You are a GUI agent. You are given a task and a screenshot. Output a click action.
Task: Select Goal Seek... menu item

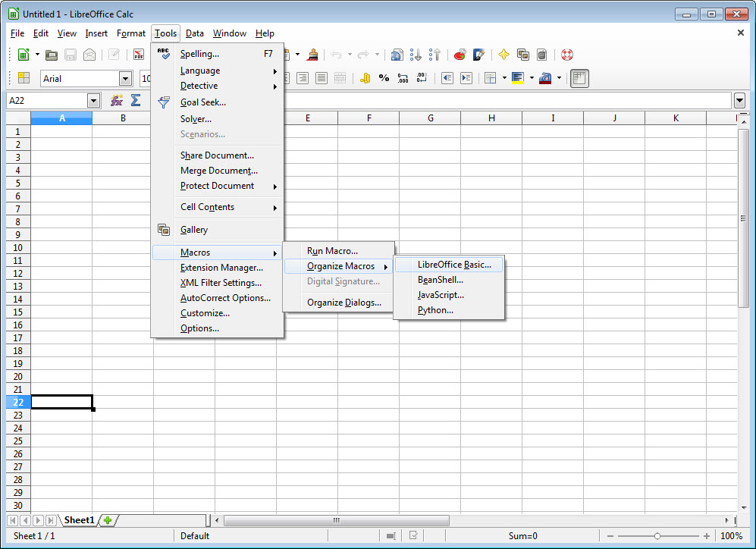click(217, 102)
